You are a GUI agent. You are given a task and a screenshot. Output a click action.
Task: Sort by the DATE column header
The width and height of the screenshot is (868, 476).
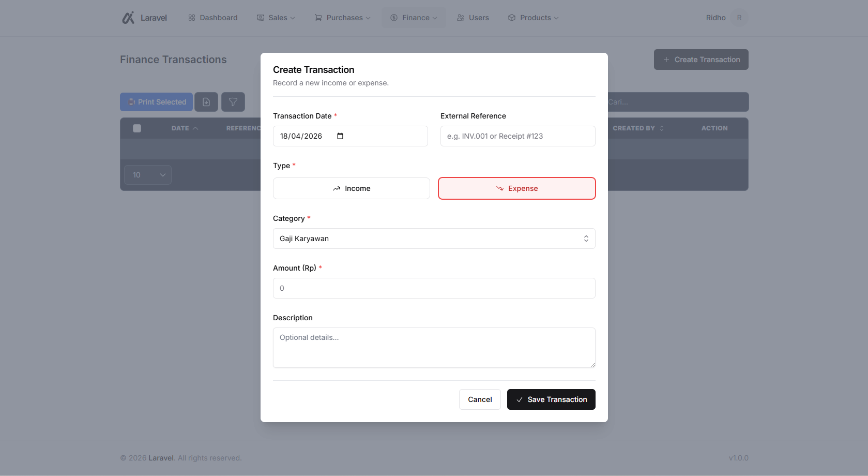click(185, 128)
